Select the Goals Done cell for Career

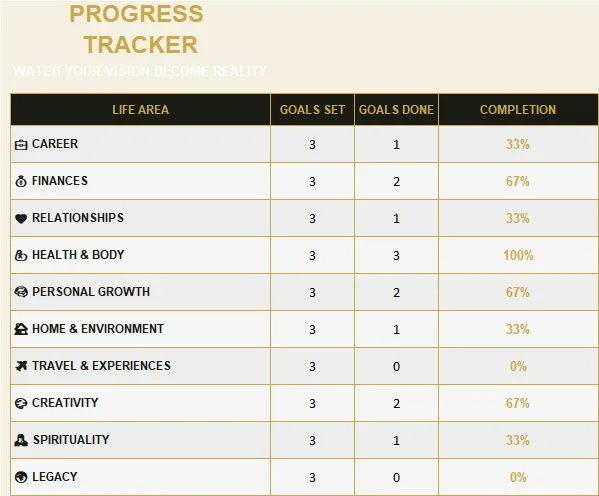click(396, 144)
